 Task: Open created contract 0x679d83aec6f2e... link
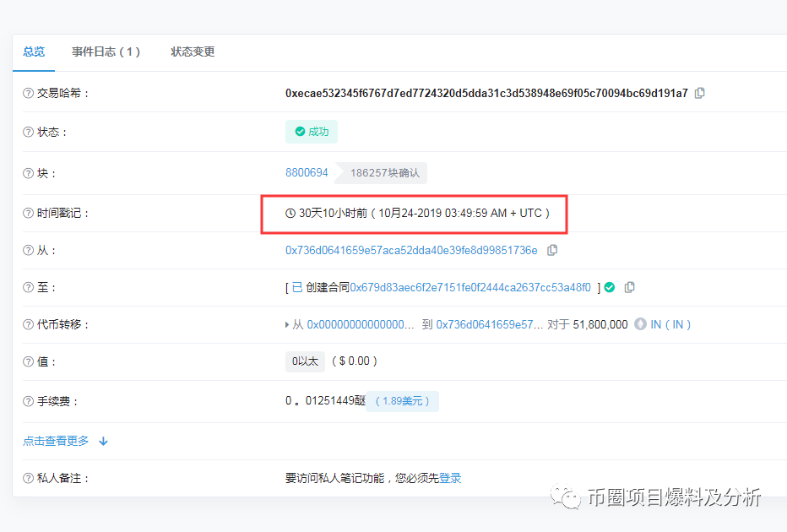pos(470,287)
